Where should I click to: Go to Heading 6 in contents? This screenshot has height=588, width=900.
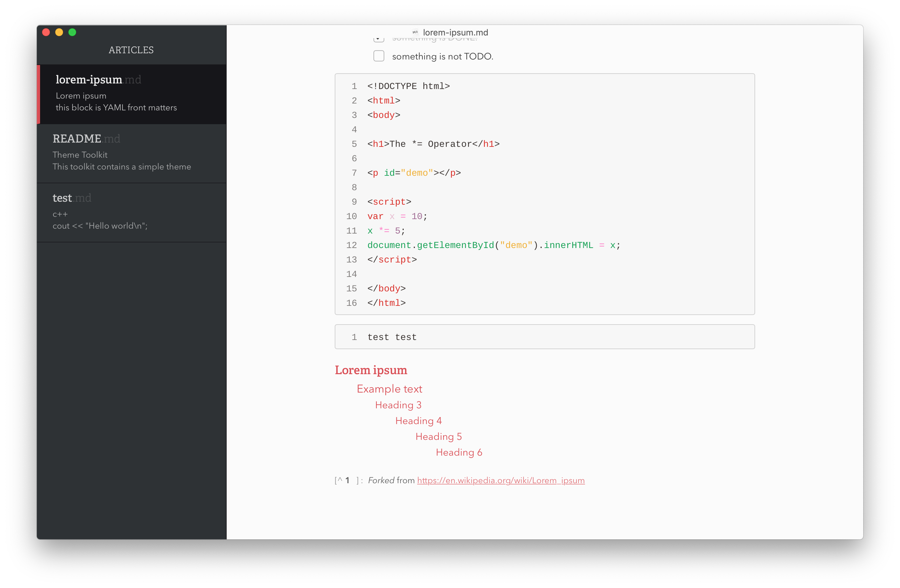pyautogui.click(x=459, y=453)
